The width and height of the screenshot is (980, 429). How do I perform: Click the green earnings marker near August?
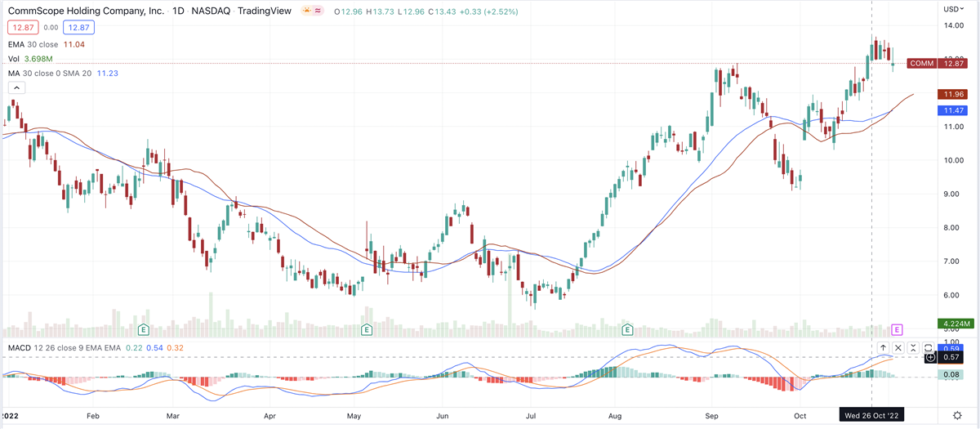pyautogui.click(x=628, y=329)
